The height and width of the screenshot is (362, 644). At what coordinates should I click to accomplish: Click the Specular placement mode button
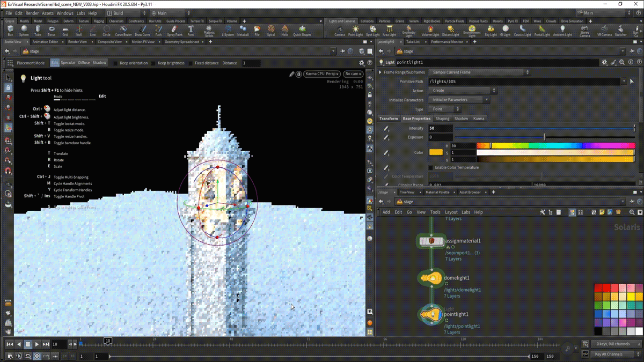tap(68, 63)
